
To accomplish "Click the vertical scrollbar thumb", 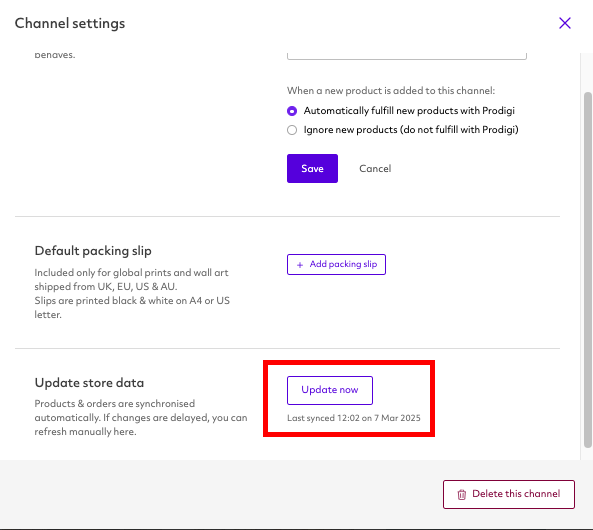I will click(587, 270).
